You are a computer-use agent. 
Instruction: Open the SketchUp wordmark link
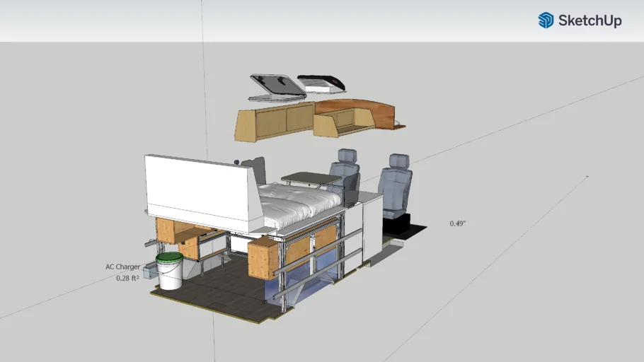pos(590,21)
